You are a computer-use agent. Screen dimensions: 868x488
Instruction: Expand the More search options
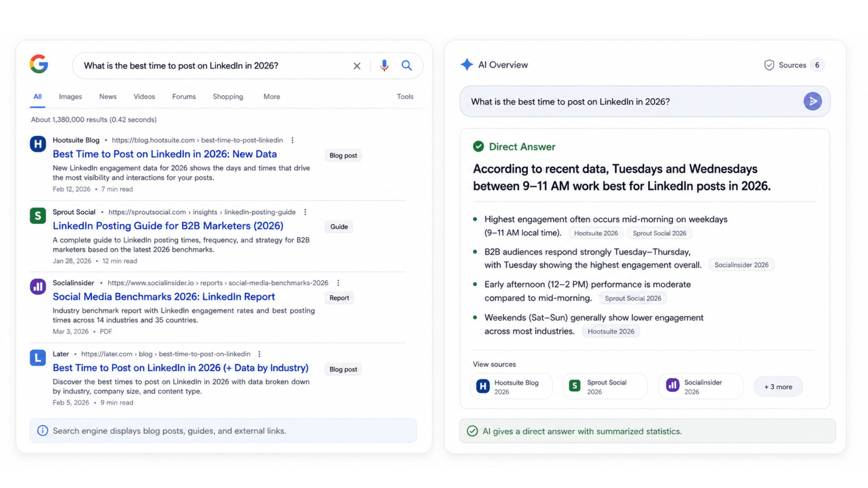pyautogui.click(x=272, y=97)
